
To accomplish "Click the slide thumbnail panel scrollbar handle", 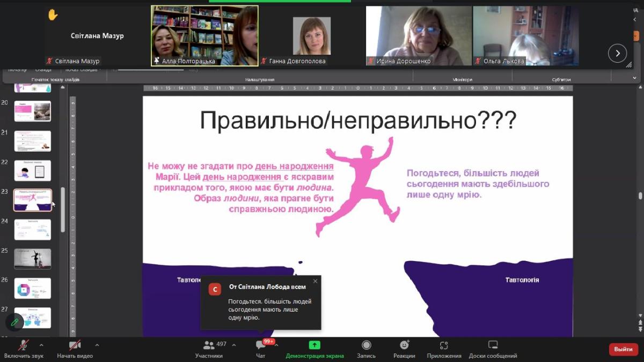I will [x=63, y=209].
